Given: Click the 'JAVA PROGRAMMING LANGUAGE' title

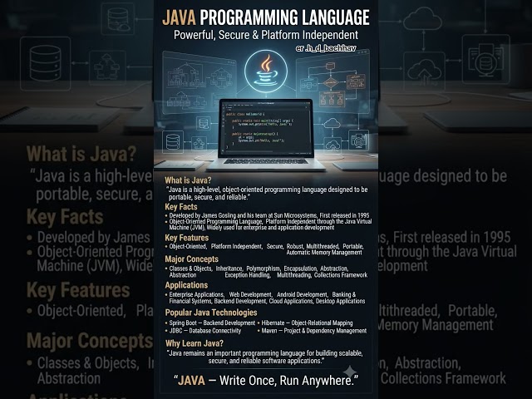Looking at the screenshot, I should pyautogui.click(x=266, y=18).
